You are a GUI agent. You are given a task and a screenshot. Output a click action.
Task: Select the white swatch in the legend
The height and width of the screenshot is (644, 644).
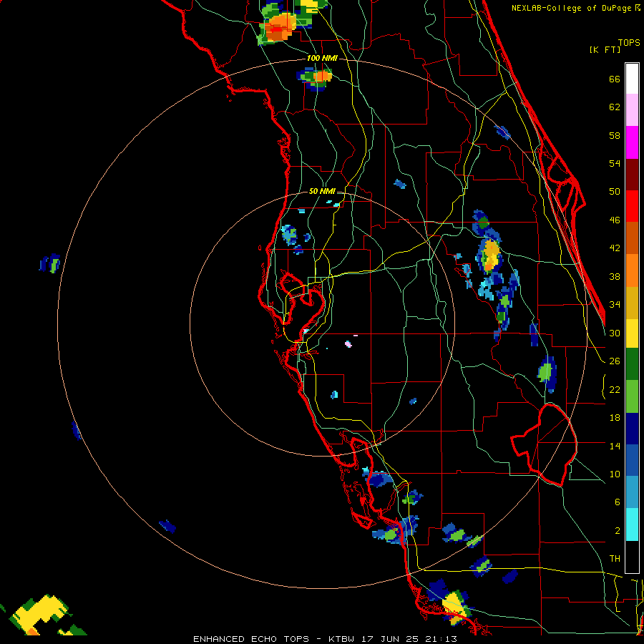(x=632, y=79)
